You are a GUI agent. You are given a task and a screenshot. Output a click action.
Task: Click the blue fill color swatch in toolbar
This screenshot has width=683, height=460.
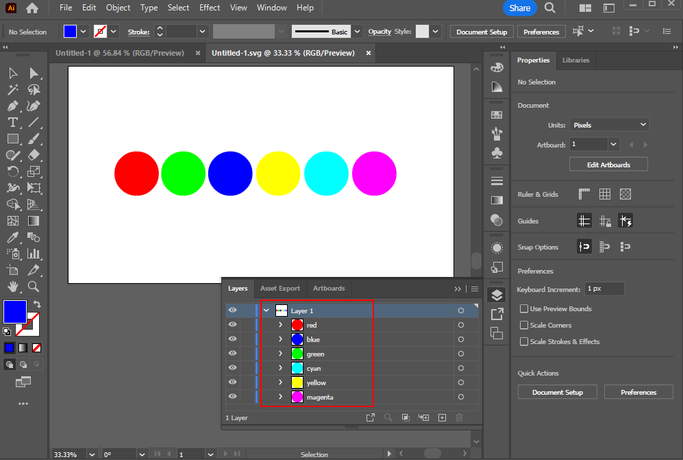pyautogui.click(x=14, y=311)
